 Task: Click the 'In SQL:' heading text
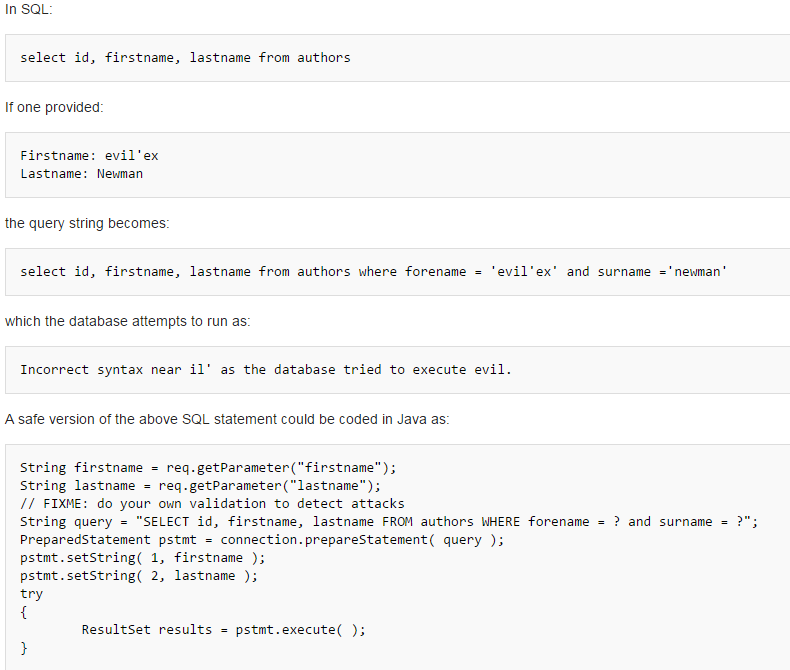coord(29,10)
